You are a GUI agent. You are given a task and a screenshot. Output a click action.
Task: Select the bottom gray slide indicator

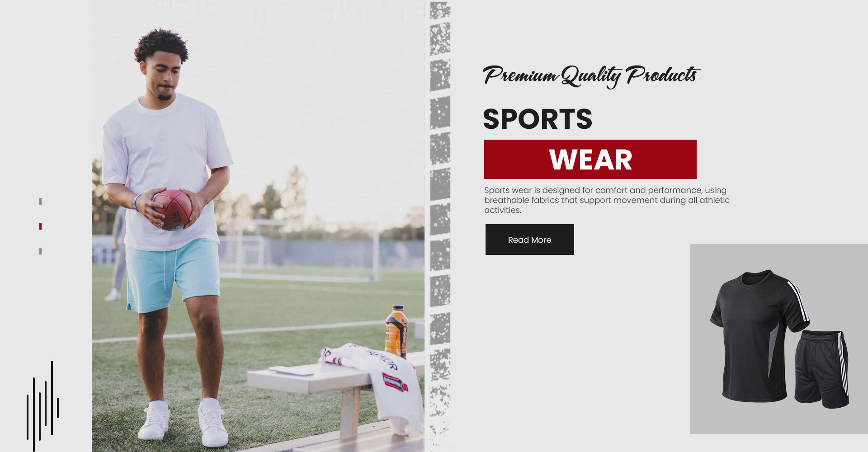click(x=40, y=251)
